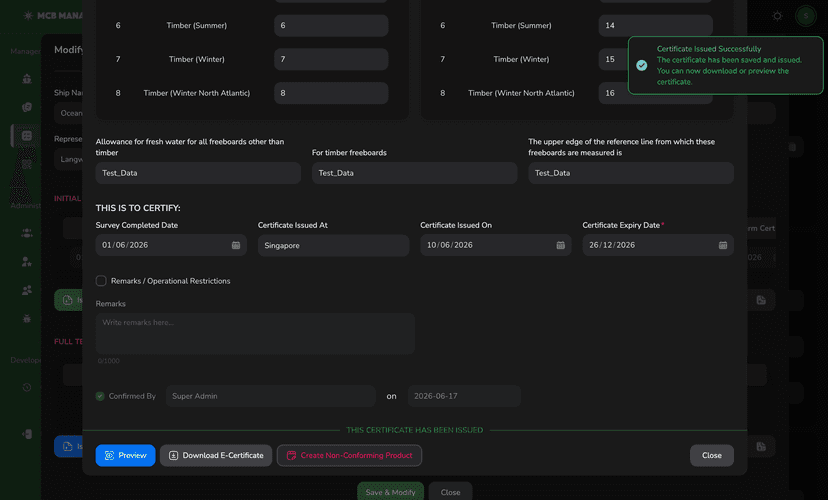
Task: Edit right Timber (Summer) value 14
Action: [655, 25]
